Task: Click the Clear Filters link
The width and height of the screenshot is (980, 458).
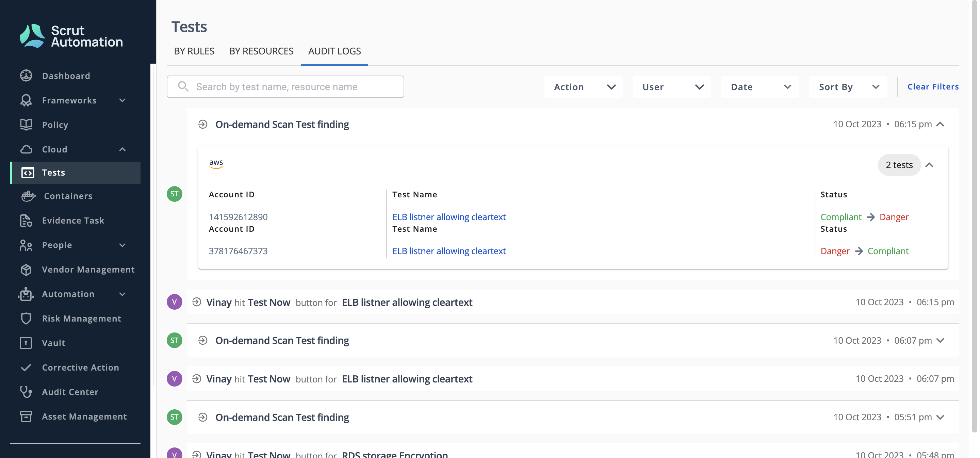Action: pos(933,87)
